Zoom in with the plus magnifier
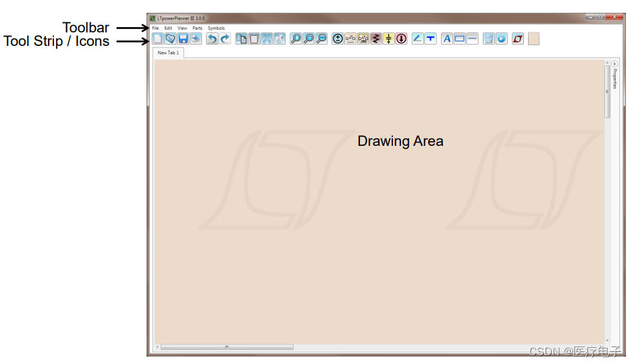The width and height of the screenshot is (632, 364). pos(296,38)
